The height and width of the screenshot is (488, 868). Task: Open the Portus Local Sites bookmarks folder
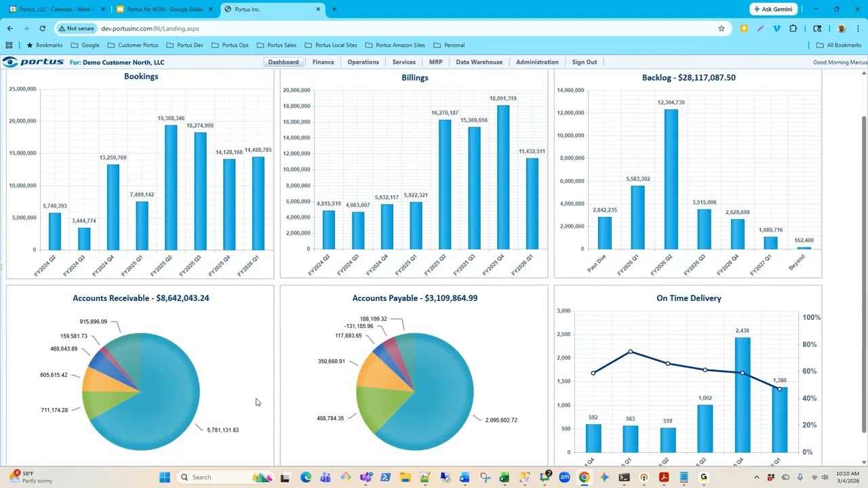(331, 45)
